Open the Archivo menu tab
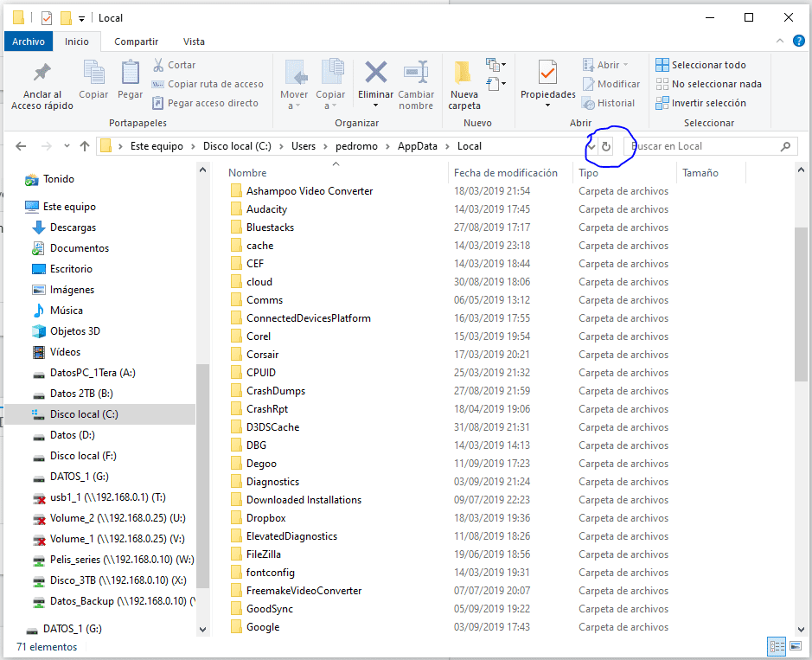Viewport: 812px width, 660px height. point(29,42)
